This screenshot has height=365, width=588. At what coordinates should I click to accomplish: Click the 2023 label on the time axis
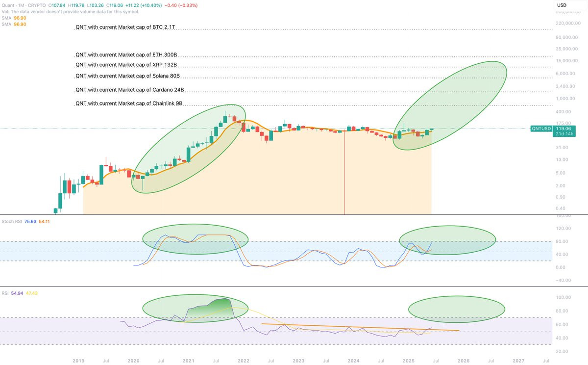click(298, 361)
